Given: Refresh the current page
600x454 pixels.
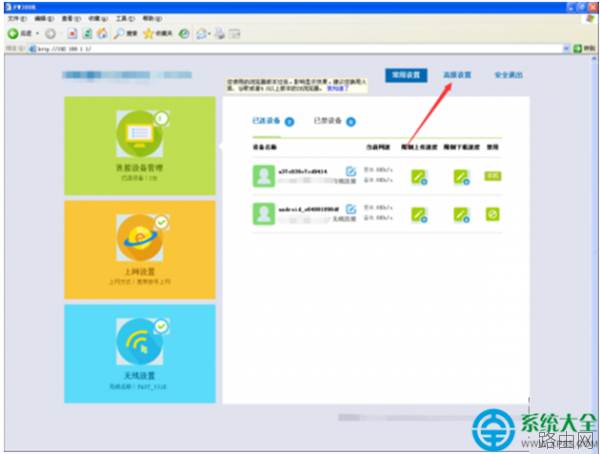Looking at the screenshot, I should point(88,34).
